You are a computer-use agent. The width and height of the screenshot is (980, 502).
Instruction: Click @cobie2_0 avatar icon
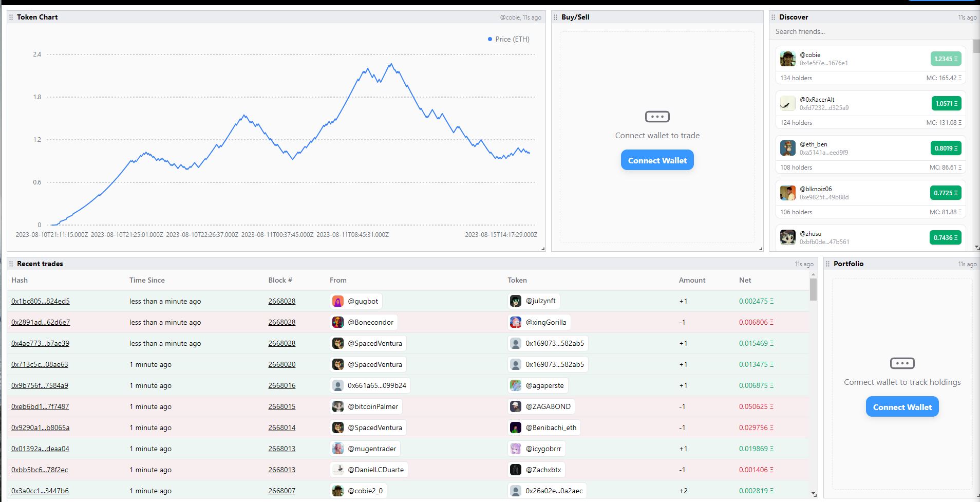[338, 491]
